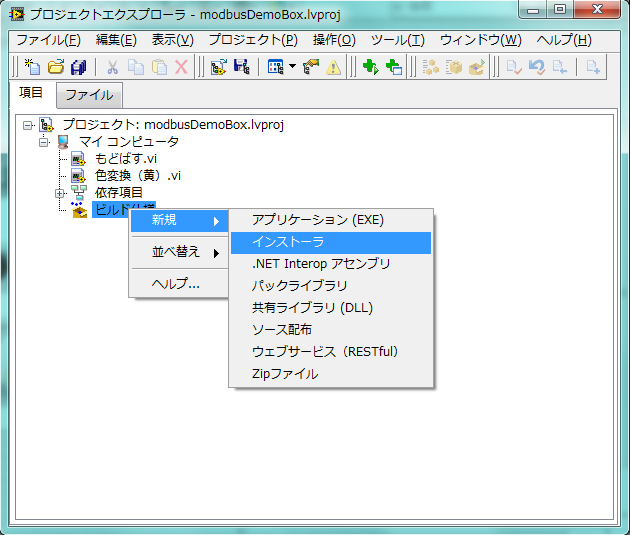This screenshot has width=630, height=535.
Task: Minimize the Project Explorer window
Action: coord(533,10)
